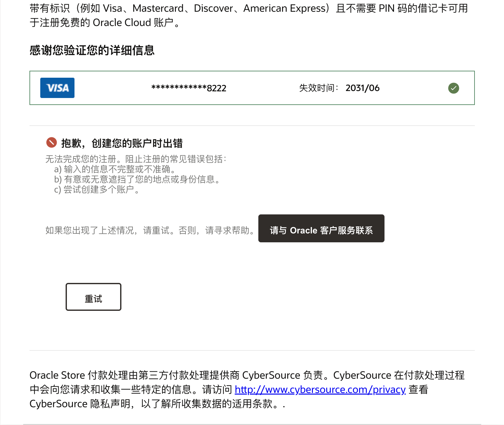Click the heading 感谢您验证您的详细信息
This screenshot has height=425, width=504.
(x=92, y=50)
